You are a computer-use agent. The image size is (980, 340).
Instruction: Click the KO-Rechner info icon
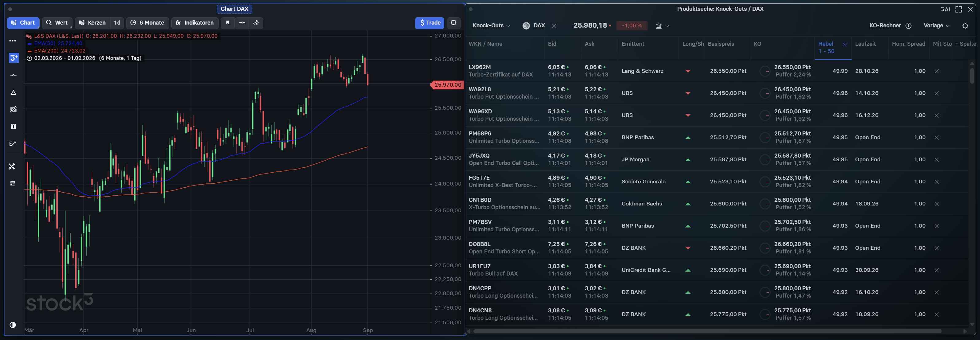click(x=908, y=26)
